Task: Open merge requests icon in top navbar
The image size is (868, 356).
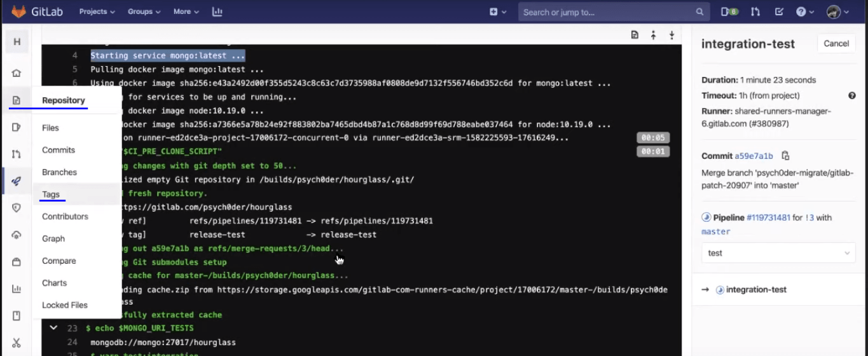Action: 755,11
